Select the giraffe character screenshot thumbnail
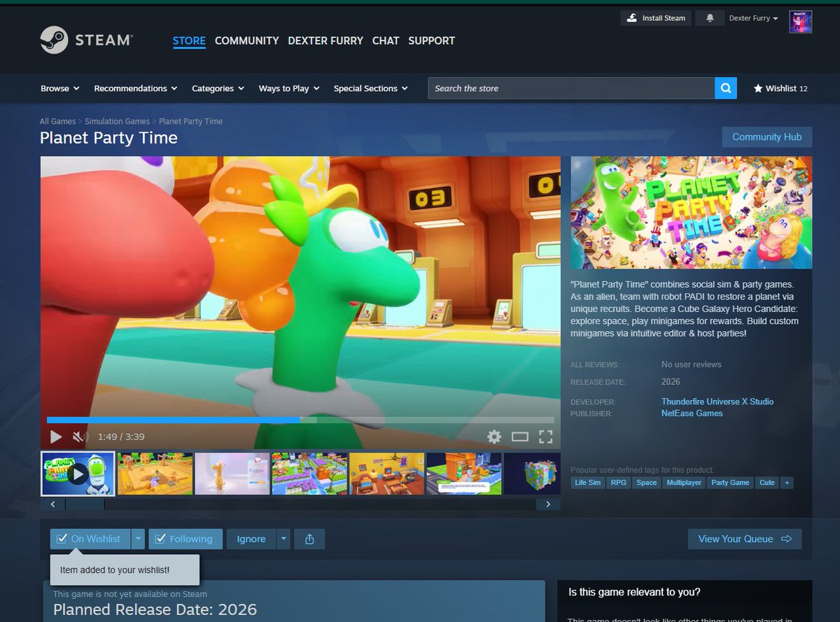840x622 pixels. coord(232,474)
